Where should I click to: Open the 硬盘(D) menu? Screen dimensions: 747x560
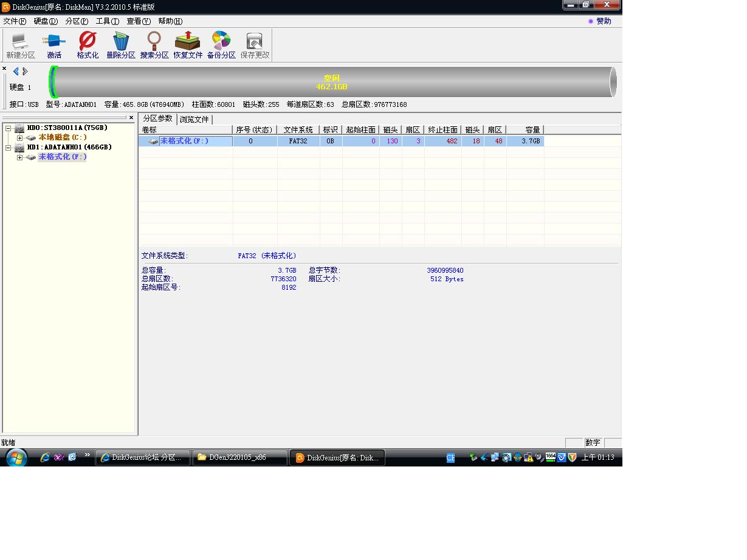point(46,21)
